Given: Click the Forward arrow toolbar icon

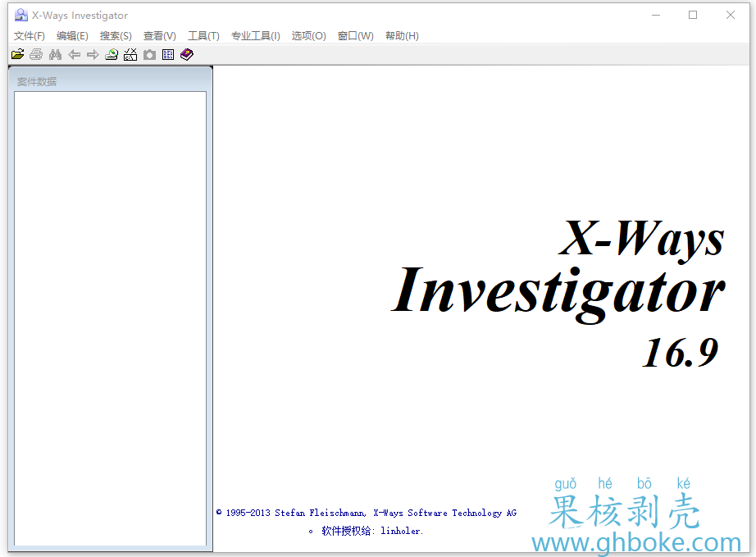Looking at the screenshot, I should pyautogui.click(x=93, y=55).
